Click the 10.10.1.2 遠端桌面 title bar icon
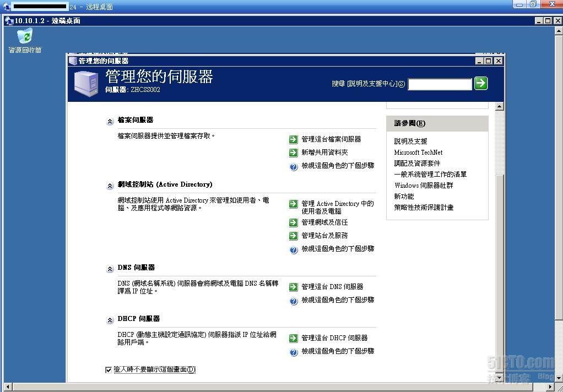 point(9,21)
